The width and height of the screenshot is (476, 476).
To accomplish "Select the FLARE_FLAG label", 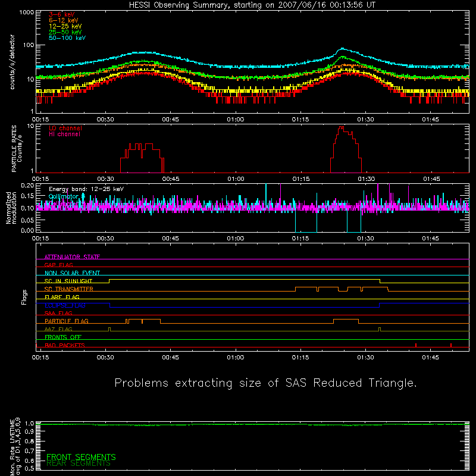I will [x=62, y=297].
